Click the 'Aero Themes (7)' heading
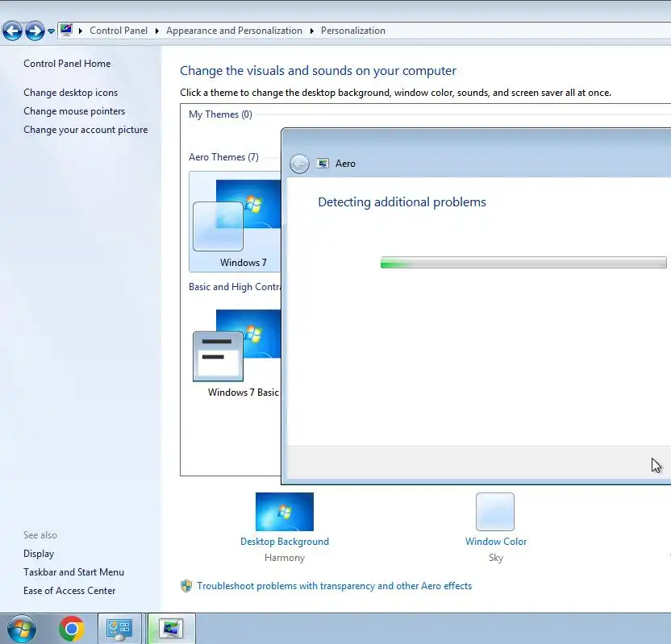Viewport: 671px width, 644px height. [x=224, y=157]
